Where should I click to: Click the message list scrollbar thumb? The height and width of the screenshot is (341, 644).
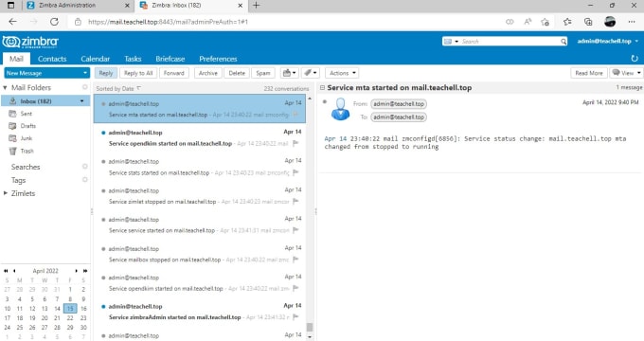point(310,327)
